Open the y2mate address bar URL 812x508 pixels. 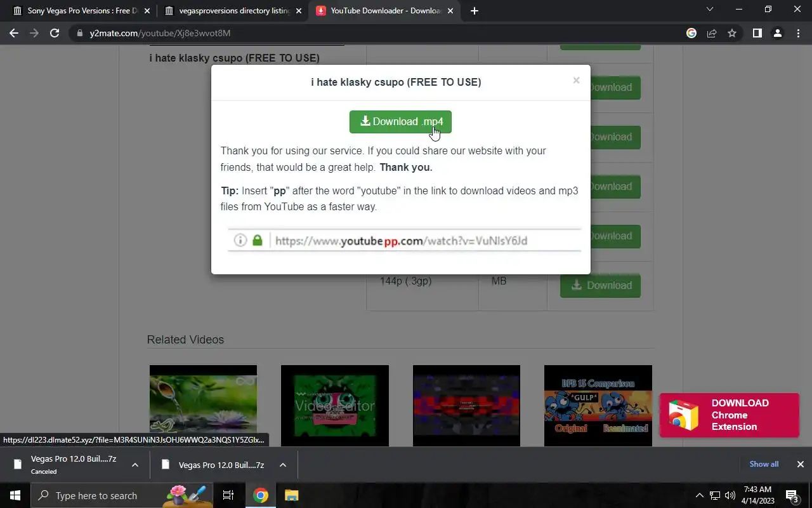160,33
